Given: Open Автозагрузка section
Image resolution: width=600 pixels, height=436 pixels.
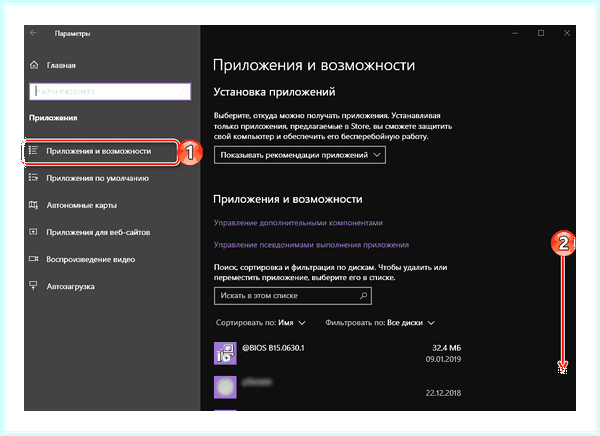Looking at the screenshot, I should 70,286.
